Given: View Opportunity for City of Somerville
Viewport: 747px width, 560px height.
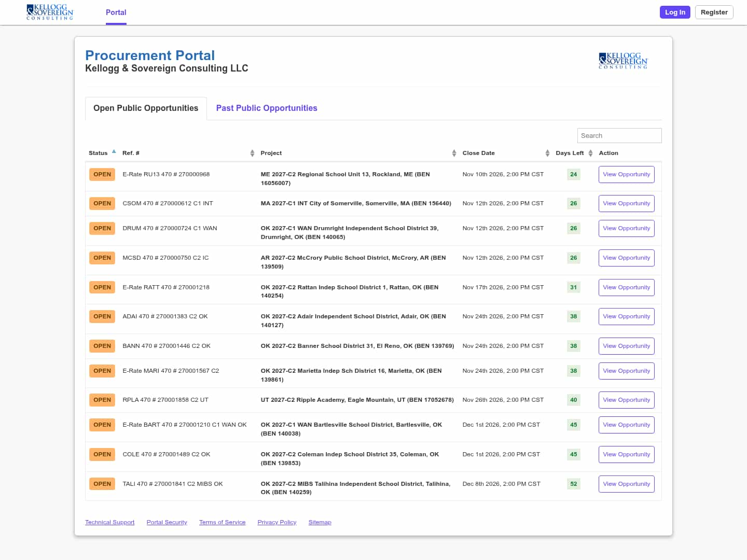Looking at the screenshot, I should point(626,203).
